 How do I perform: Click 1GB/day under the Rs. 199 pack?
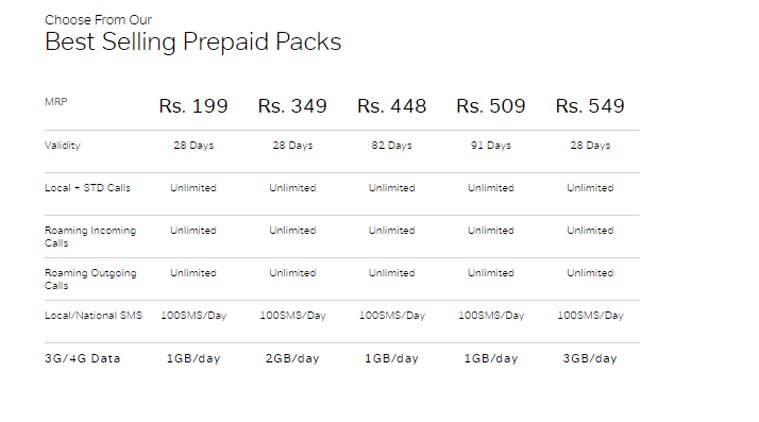[x=193, y=358]
